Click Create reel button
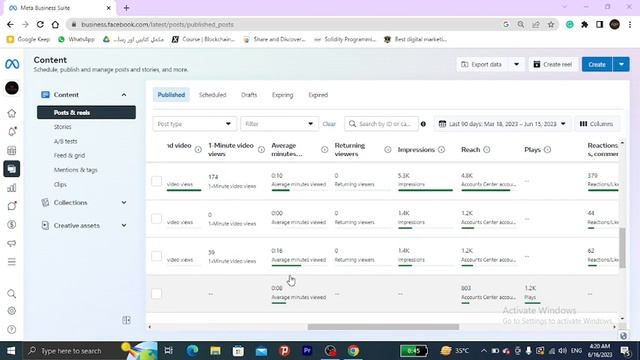The width and height of the screenshot is (640, 360). point(553,64)
